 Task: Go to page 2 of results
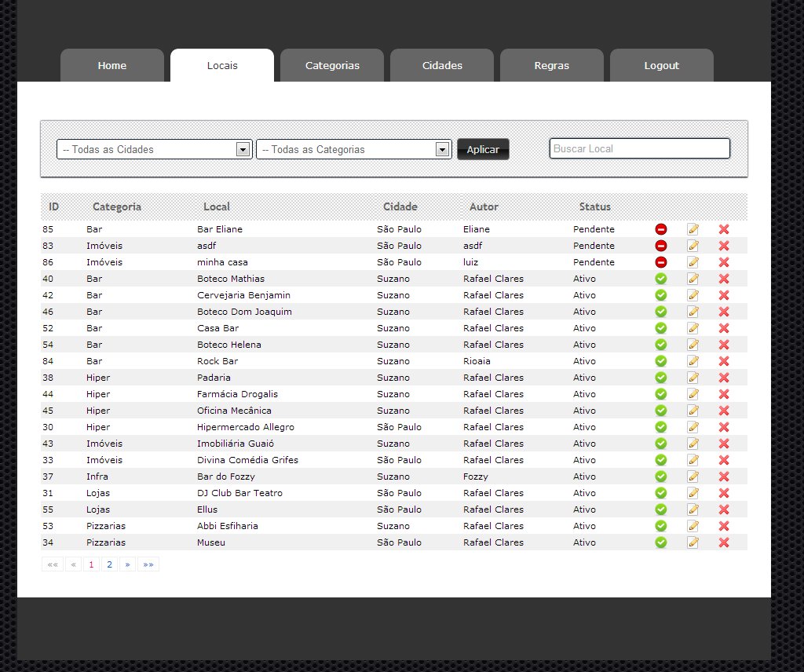point(109,564)
